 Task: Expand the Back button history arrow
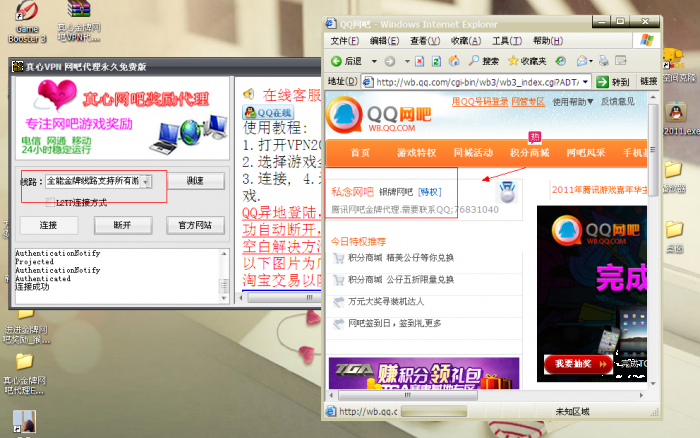(x=374, y=61)
